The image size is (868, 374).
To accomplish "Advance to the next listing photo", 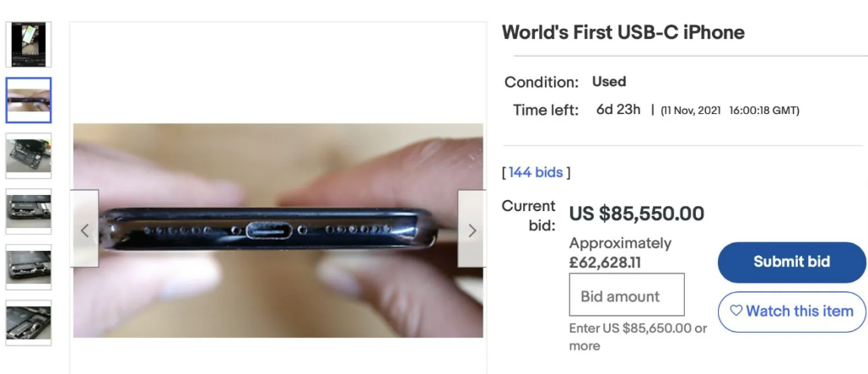I will [x=472, y=230].
